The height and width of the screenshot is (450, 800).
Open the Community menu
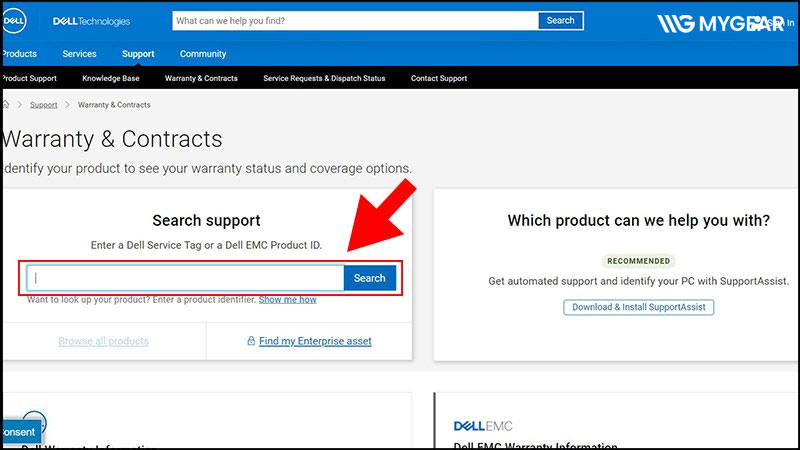[x=203, y=54]
